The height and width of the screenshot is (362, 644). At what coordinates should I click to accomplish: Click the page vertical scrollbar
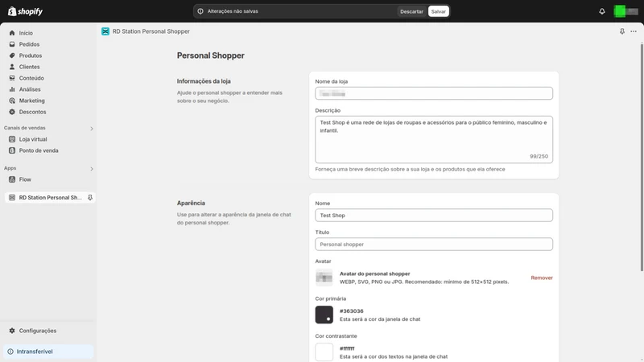(642, 156)
